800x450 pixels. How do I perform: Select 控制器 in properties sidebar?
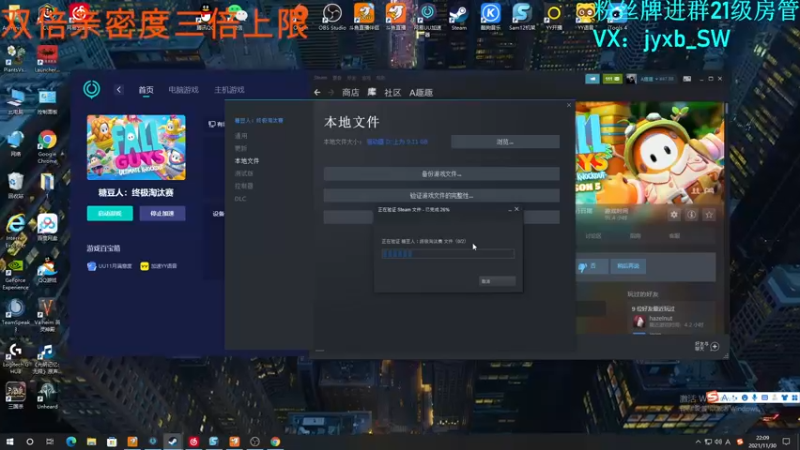point(244,186)
